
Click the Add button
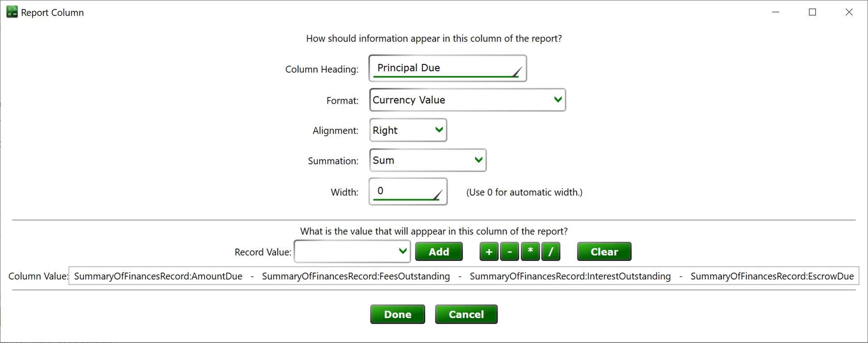[x=439, y=252]
